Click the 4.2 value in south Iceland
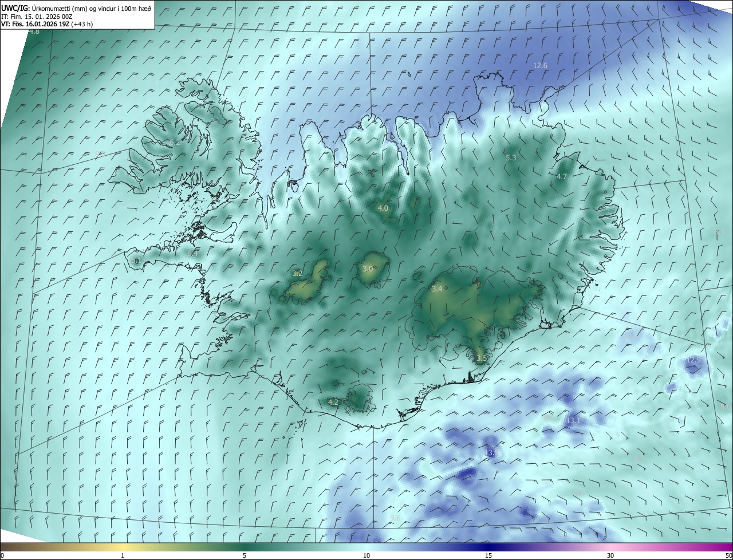The width and height of the screenshot is (733, 560). [333, 403]
